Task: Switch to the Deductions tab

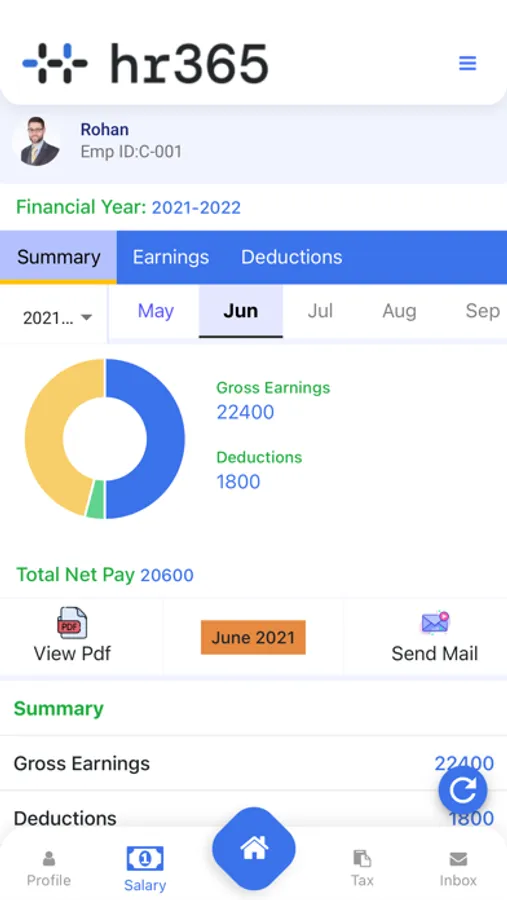Action: coord(292,257)
